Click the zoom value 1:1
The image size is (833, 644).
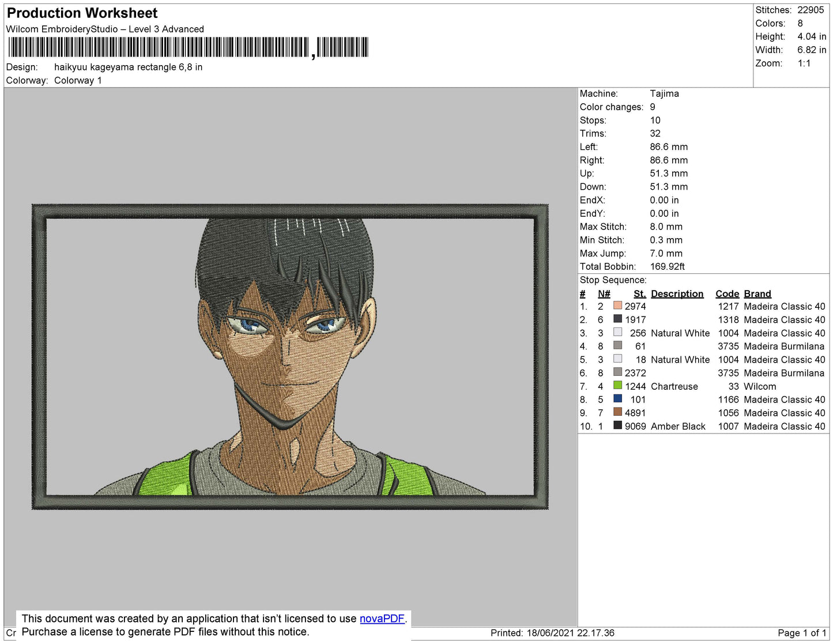pos(804,63)
